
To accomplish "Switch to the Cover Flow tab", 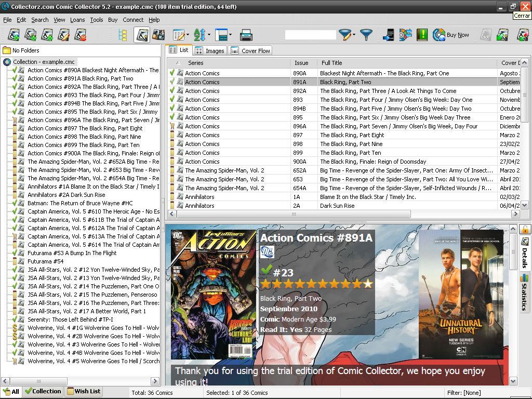I will tap(250, 50).
